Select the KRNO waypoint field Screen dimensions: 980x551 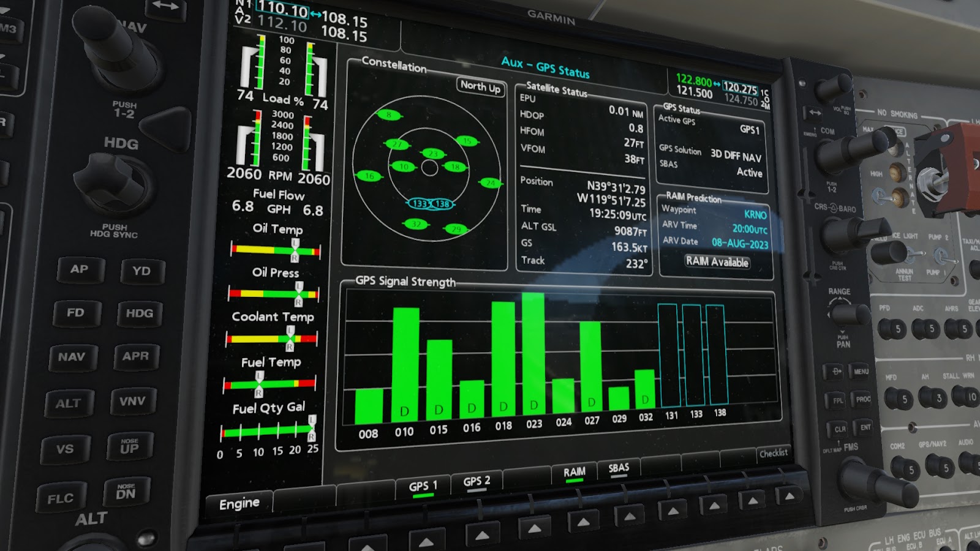coord(755,214)
